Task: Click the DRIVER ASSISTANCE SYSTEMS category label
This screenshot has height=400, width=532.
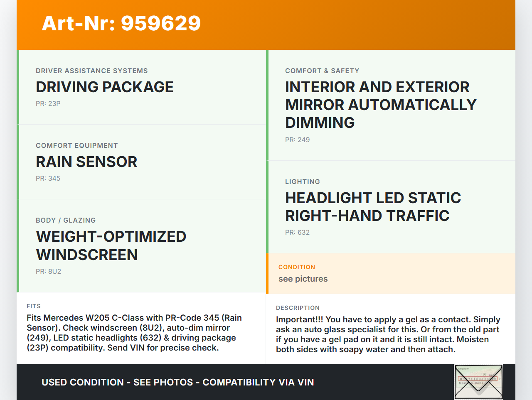Action: pos(92,71)
